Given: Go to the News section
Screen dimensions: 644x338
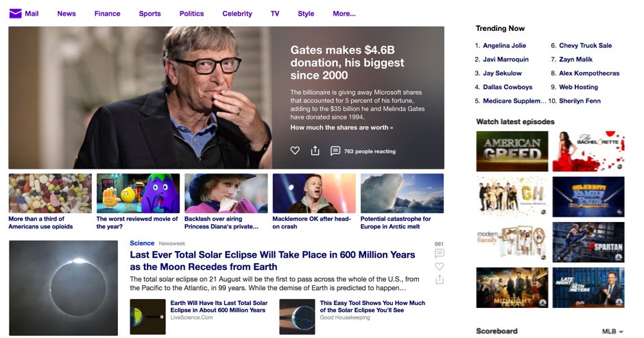Looking at the screenshot, I should pyautogui.click(x=67, y=14).
